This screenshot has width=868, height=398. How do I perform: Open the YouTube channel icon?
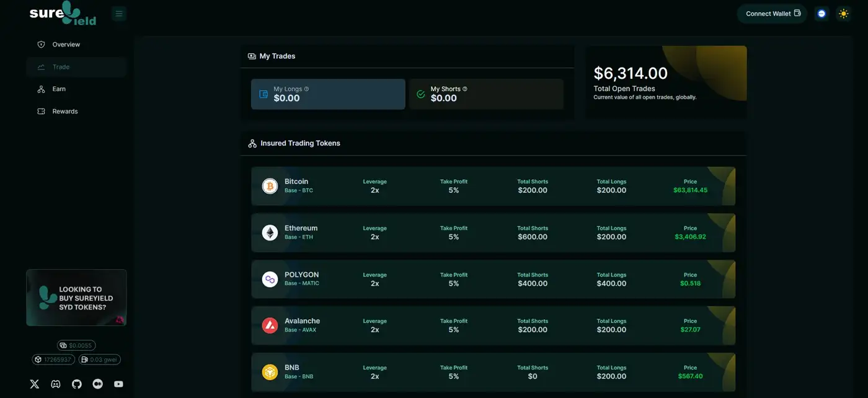(x=118, y=384)
